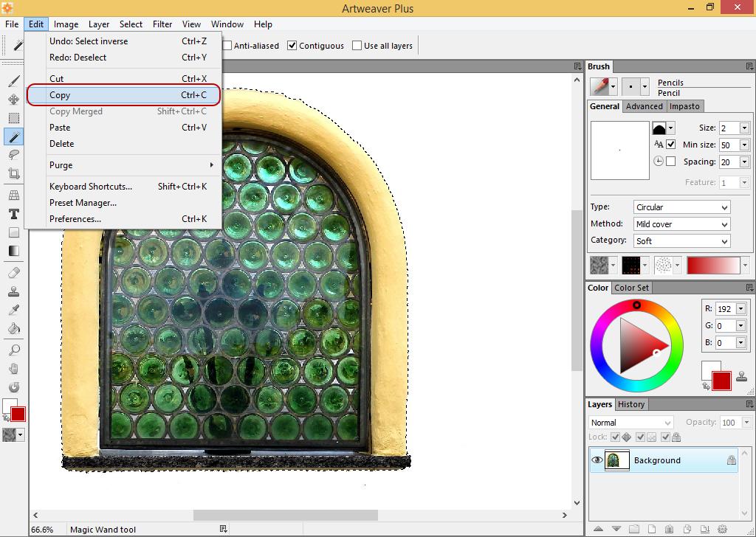Open the brush Type dropdown showing Circular

coord(681,207)
